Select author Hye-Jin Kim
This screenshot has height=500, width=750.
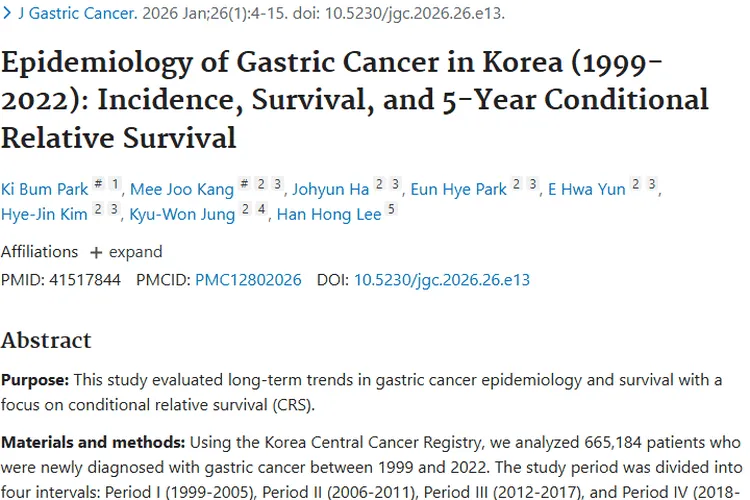click(x=43, y=214)
